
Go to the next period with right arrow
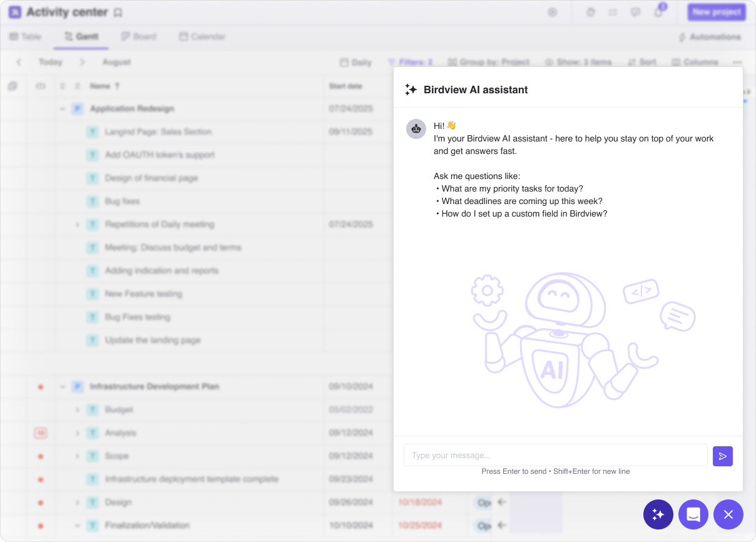(82, 62)
